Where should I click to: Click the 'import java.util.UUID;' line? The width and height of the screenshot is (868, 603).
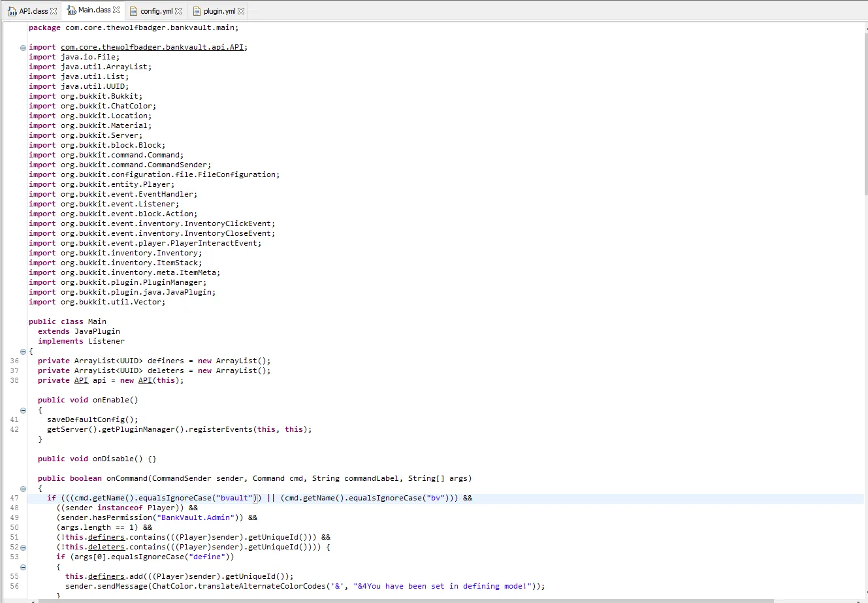pos(79,86)
